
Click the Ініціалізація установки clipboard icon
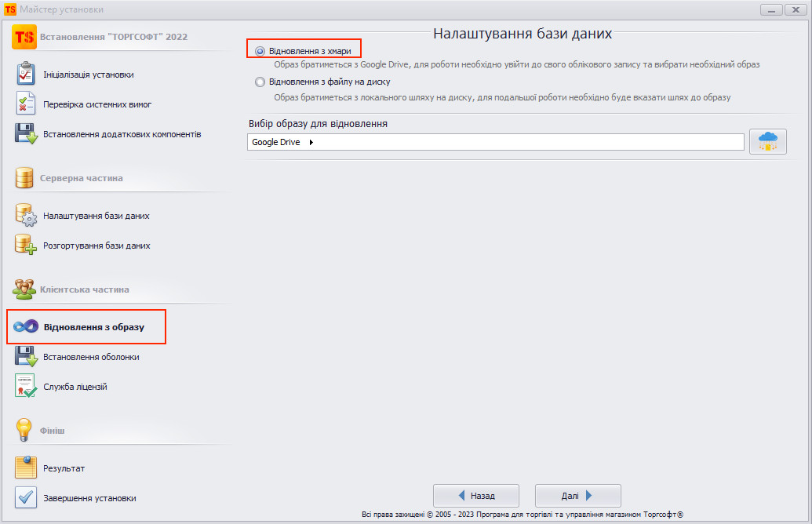(x=26, y=75)
